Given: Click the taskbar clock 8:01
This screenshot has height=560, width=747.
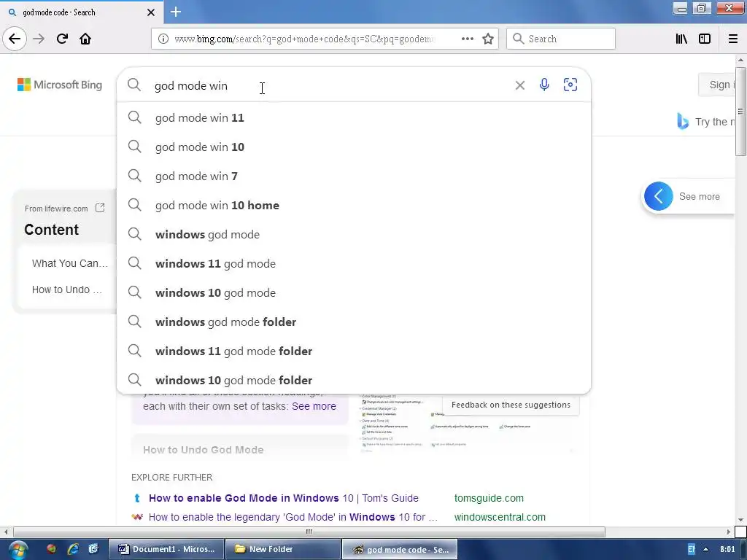Looking at the screenshot, I should click(x=727, y=549).
